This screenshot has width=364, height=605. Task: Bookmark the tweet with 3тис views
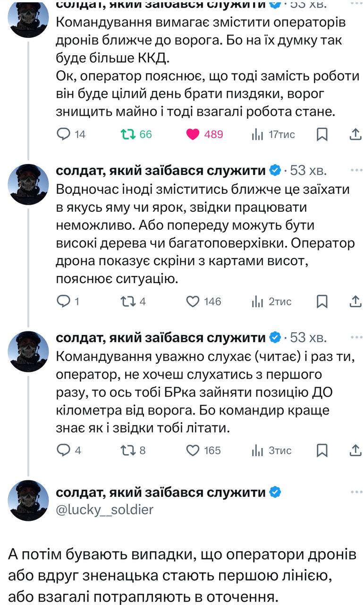322,450
